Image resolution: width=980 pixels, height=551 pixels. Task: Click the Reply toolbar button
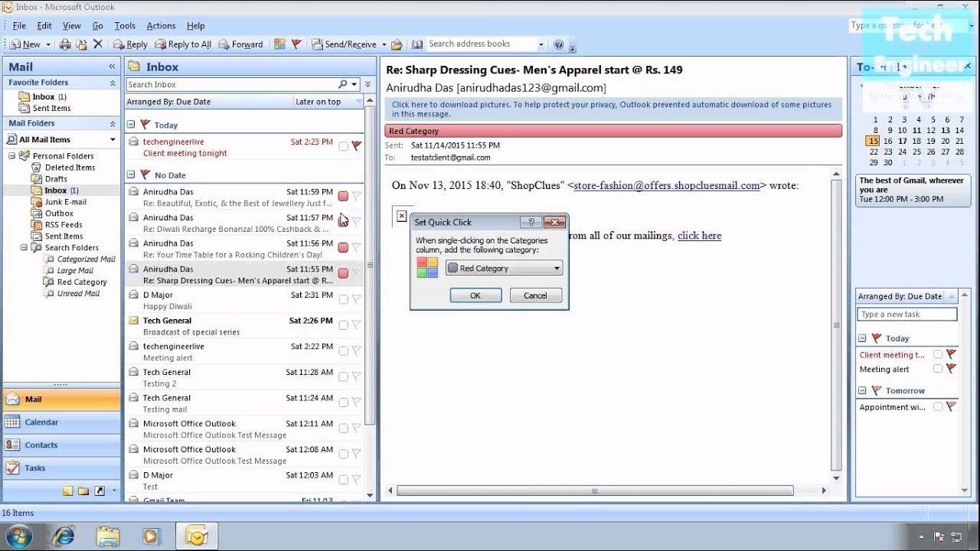click(131, 44)
